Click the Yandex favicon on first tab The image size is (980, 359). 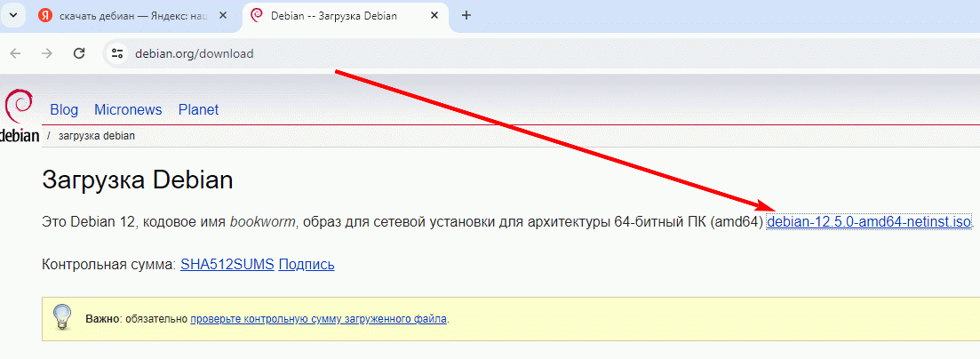44,16
